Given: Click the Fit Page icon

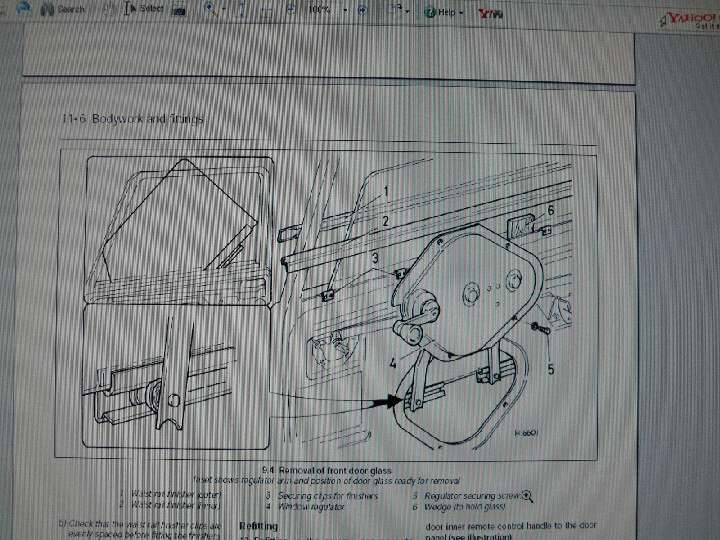Looking at the screenshot, I should tap(267, 10).
